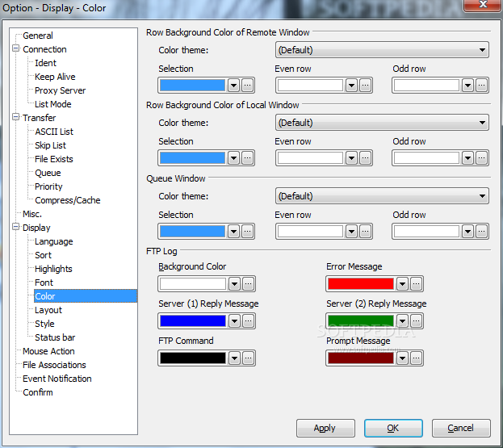Open Highlights display options
503x448 pixels.
tap(53, 269)
